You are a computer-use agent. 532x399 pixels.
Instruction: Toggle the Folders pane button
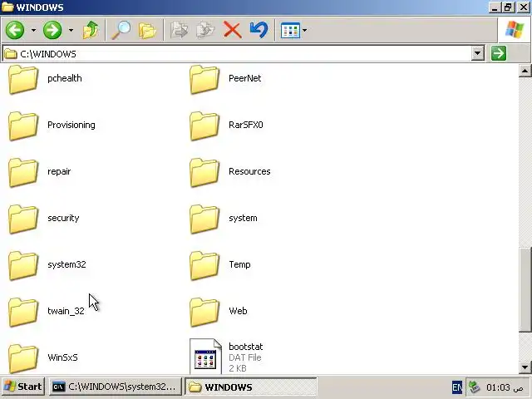tap(147, 31)
